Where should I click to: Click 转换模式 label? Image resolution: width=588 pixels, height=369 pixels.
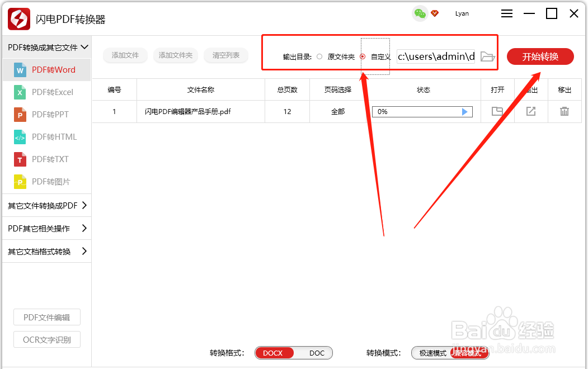click(x=384, y=353)
